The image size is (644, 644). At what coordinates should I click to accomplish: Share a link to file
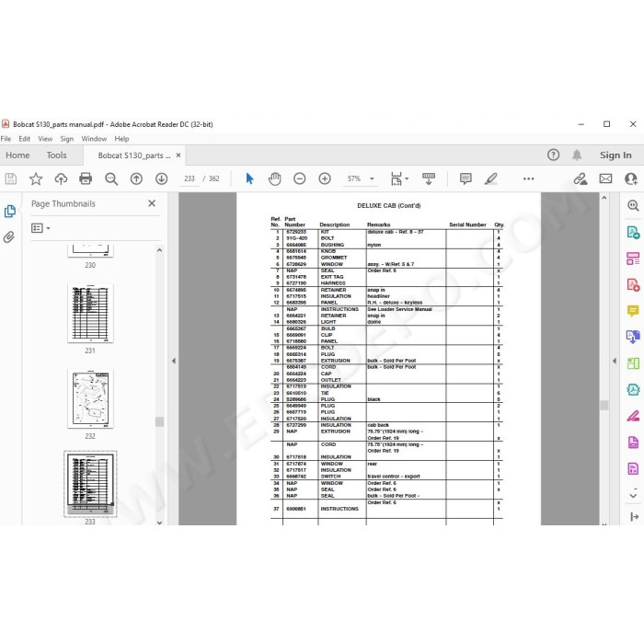click(581, 178)
